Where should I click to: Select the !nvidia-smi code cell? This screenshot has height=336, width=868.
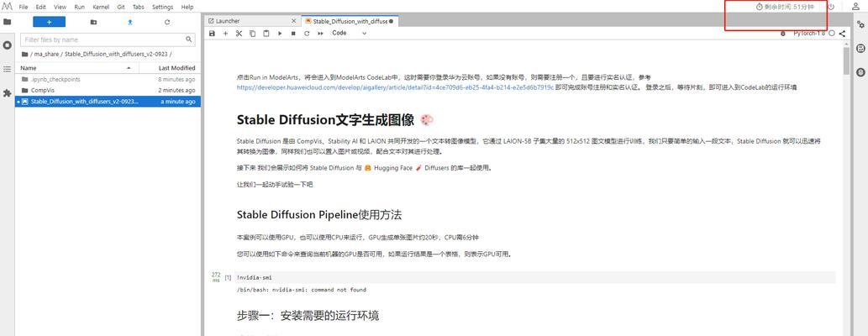click(534, 277)
